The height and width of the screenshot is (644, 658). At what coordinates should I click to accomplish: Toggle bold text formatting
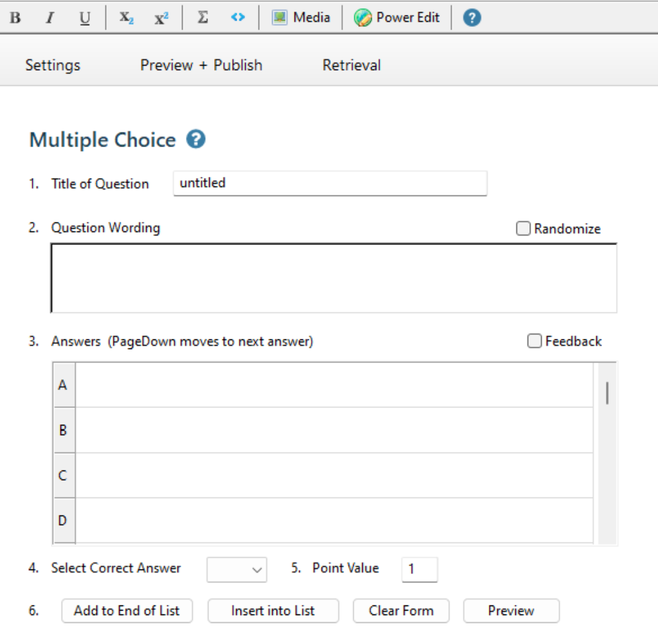coord(15,17)
